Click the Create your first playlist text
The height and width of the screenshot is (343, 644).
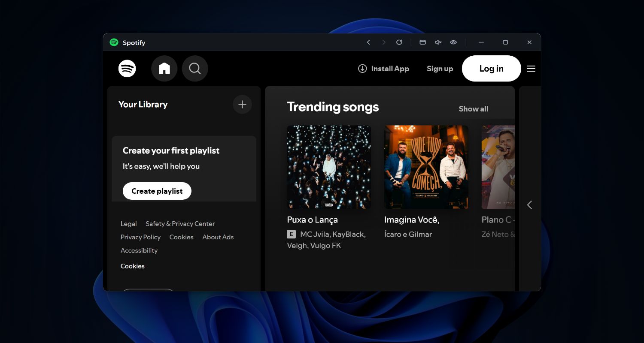click(x=171, y=151)
